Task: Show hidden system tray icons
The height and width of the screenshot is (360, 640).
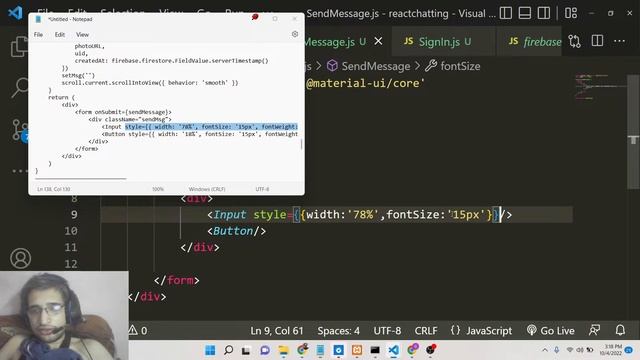Action: (545, 350)
